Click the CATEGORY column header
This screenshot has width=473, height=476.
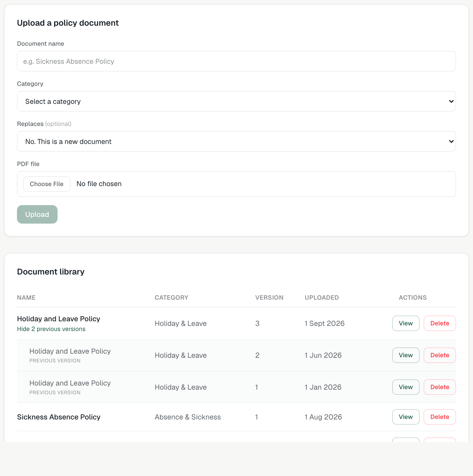click(171, 298)
